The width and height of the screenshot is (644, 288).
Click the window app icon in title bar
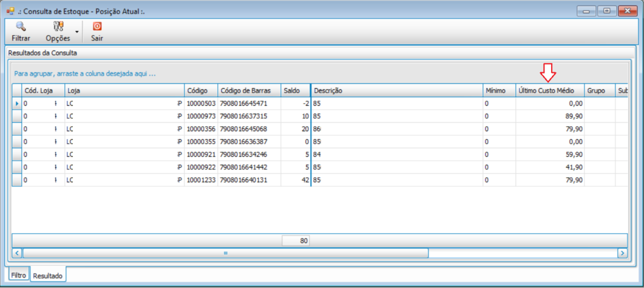[11, 11]
